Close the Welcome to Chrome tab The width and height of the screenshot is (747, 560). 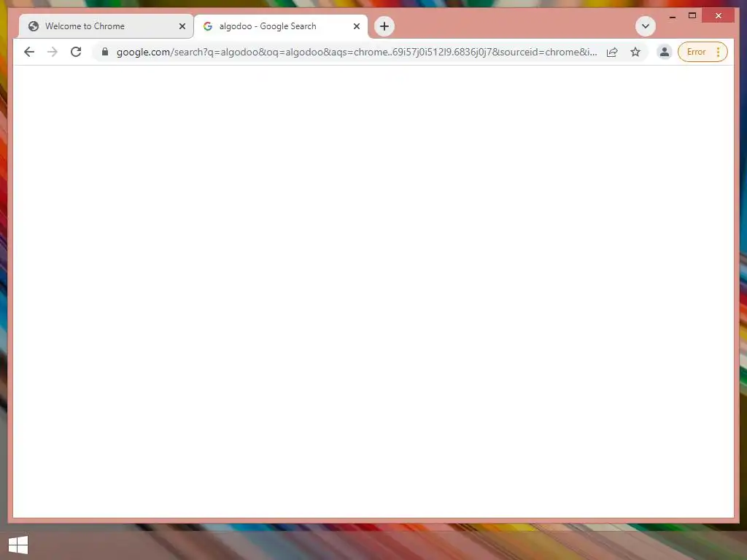point(182,26)
